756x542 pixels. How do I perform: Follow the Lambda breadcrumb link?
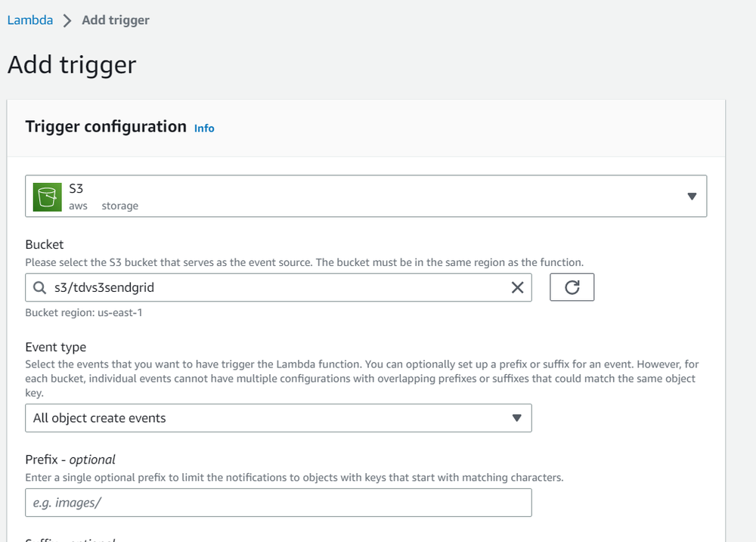(x=29, y=20)
